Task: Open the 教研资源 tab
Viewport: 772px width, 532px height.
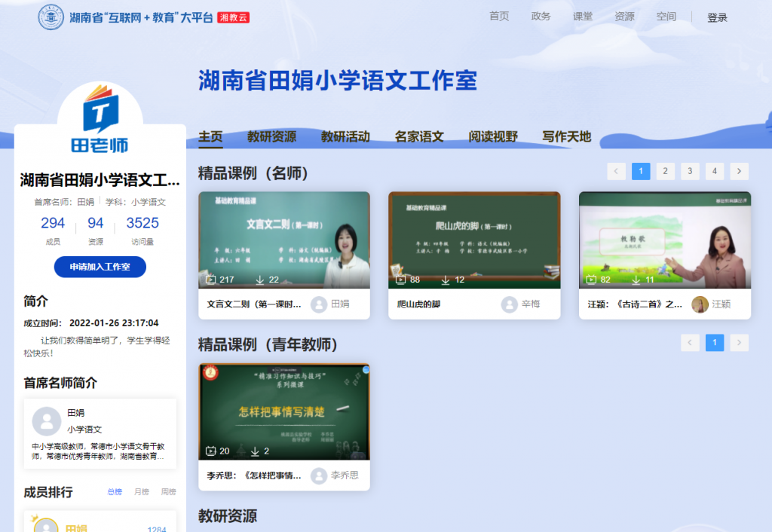Action: (x=271, y=136)
